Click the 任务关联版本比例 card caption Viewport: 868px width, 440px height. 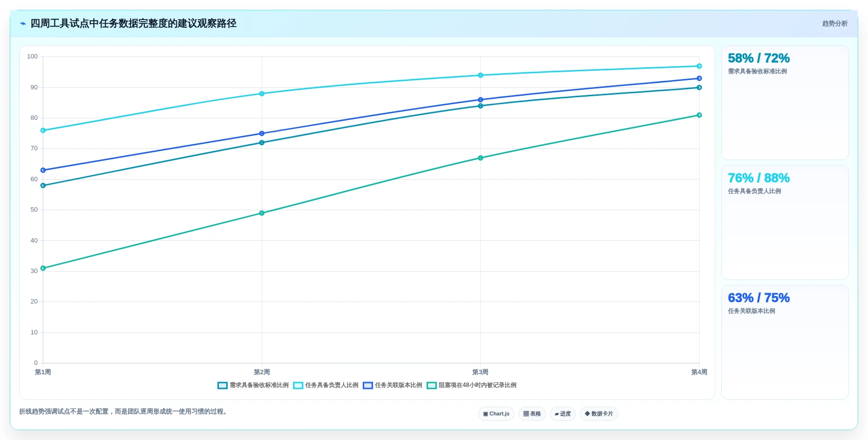point(752,311)
